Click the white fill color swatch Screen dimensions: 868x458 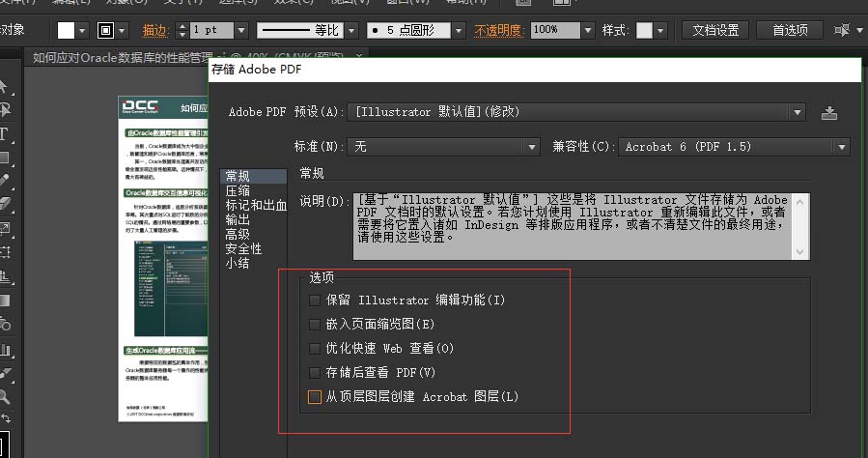click(66, 31)
